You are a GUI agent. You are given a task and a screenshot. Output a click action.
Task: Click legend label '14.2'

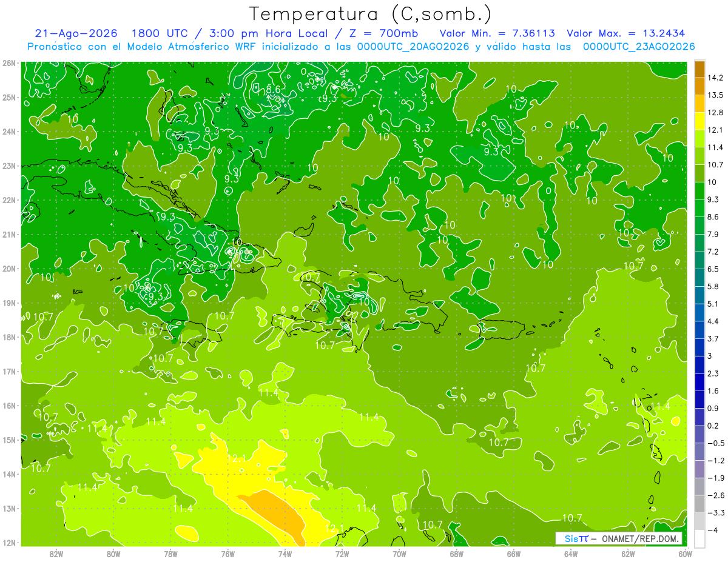(715, 78)
